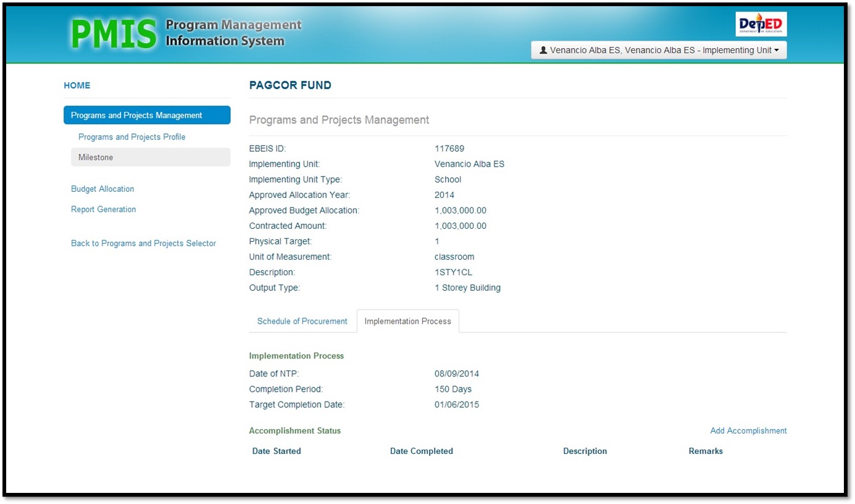The width and height of the screenshot is (855, 504).
Task: Click Implementing Unit Type value School
Action: pos(448,180)
